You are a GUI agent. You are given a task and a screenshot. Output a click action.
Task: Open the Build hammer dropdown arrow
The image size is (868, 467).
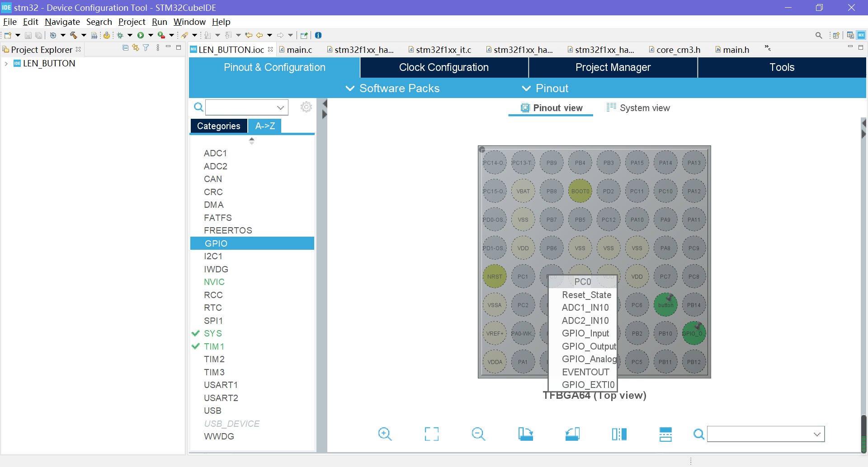84,35
